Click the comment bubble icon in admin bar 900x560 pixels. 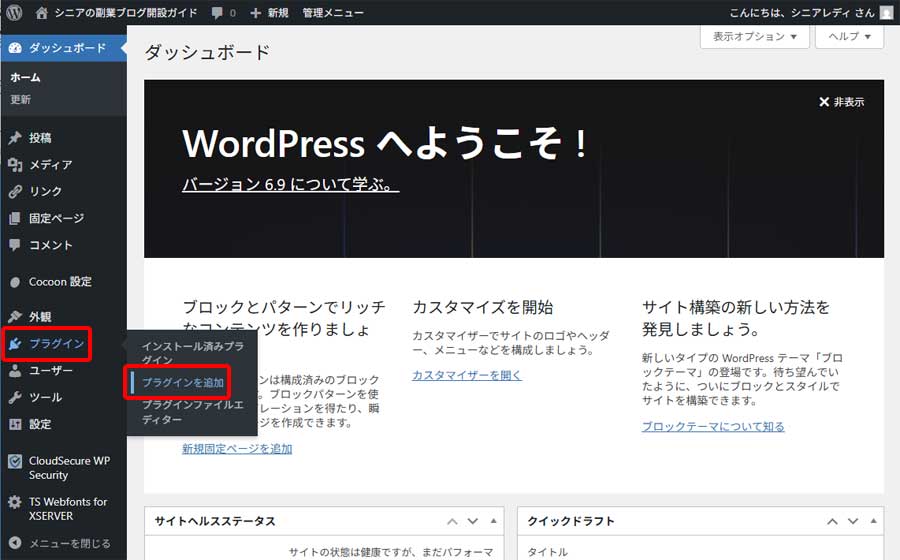click(217, 13)
